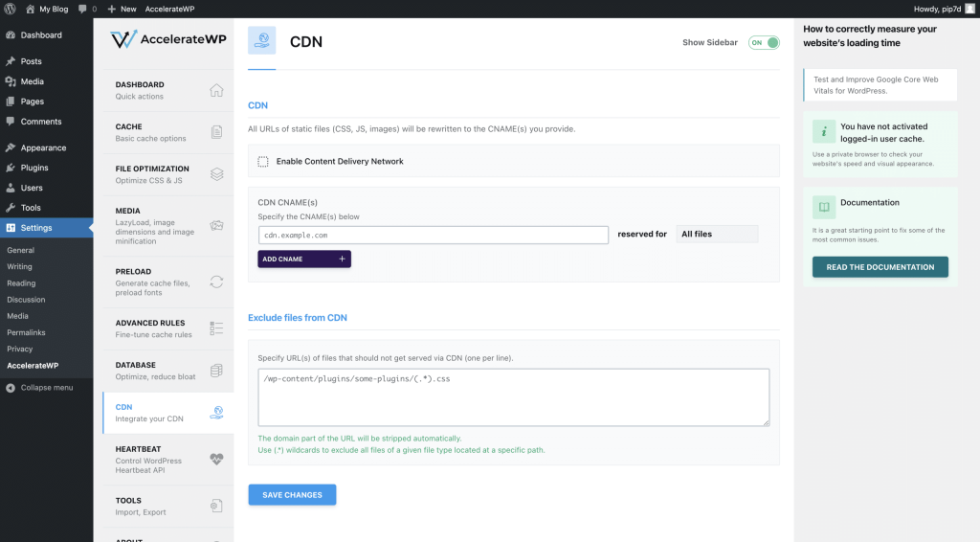Click the Tools import/export icon
The width and height of the screenshot is (980, 542).
tap(216, 506)
